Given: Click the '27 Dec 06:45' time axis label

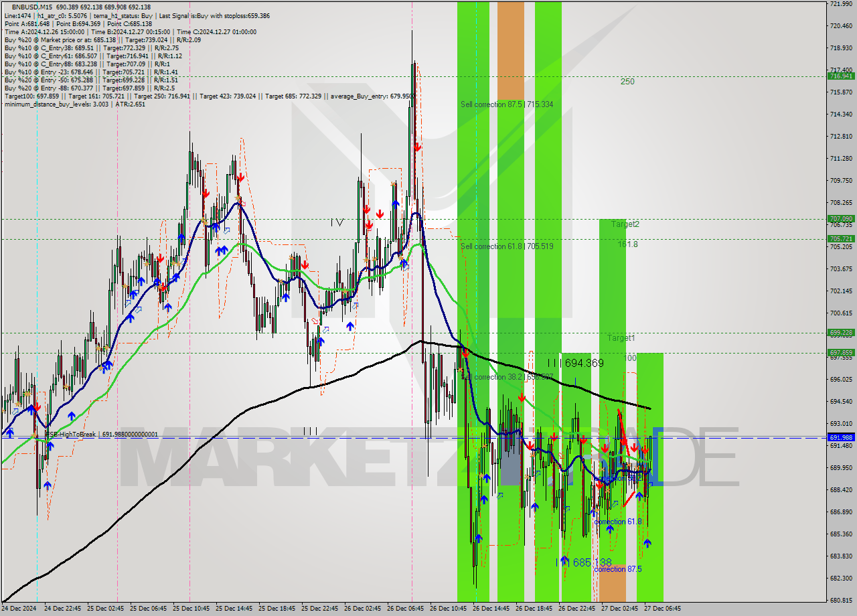Looking at the screenshot, I should [x=662, y=609].
